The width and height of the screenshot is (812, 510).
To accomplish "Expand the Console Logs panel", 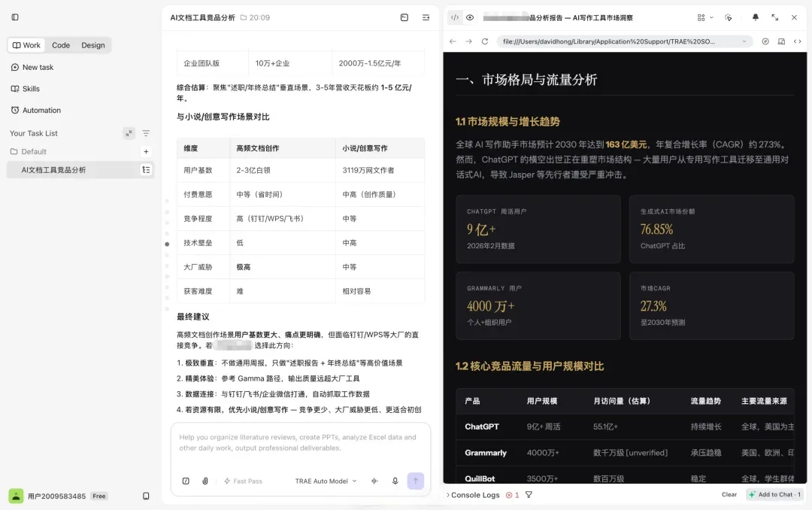I will pos(473,495).
